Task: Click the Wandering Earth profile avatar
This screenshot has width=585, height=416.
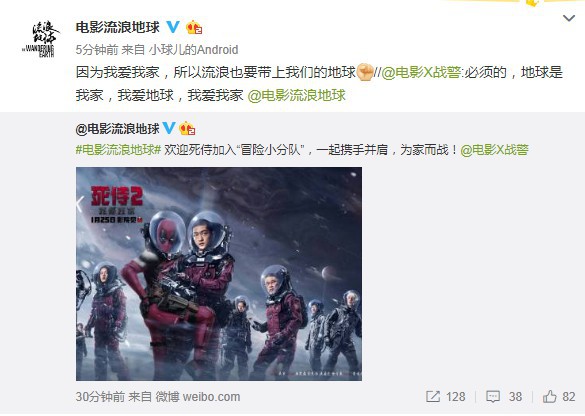Action: (41, 38)
